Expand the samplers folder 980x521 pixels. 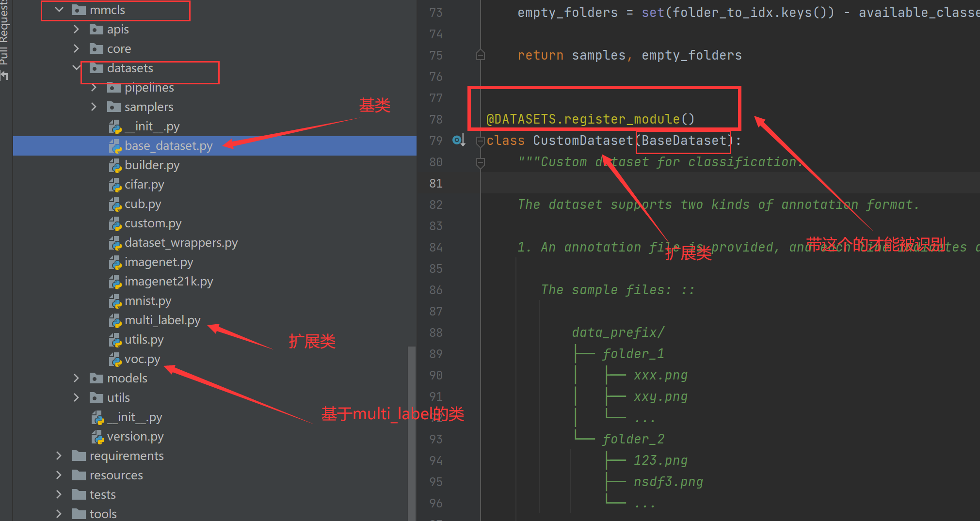point(94,107)
